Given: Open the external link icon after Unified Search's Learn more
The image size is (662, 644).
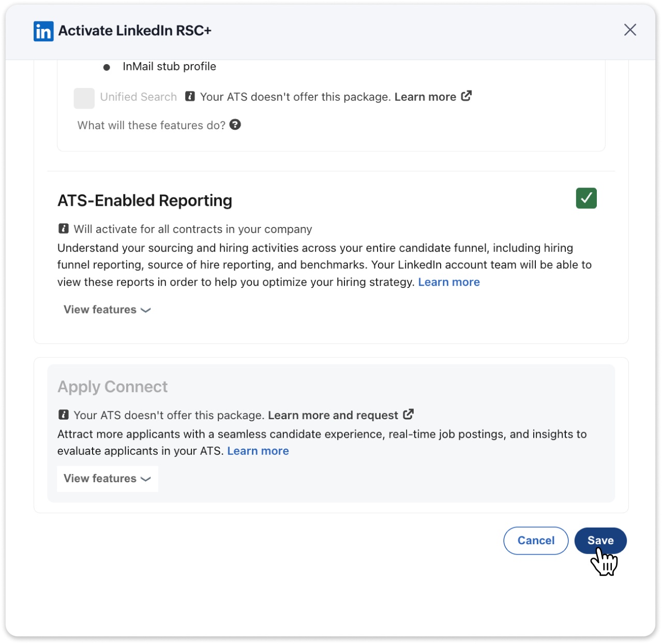Looking at the screenshot, I should (467, 96).
